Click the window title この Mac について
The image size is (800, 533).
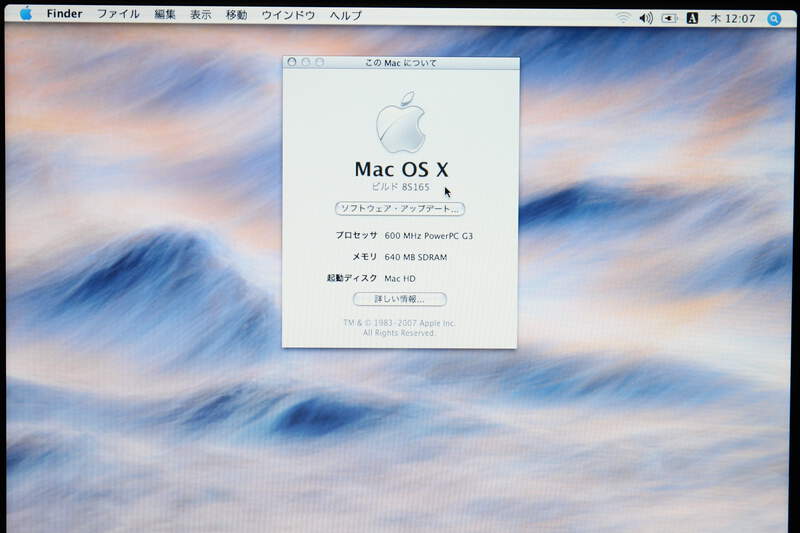point(401,63)
